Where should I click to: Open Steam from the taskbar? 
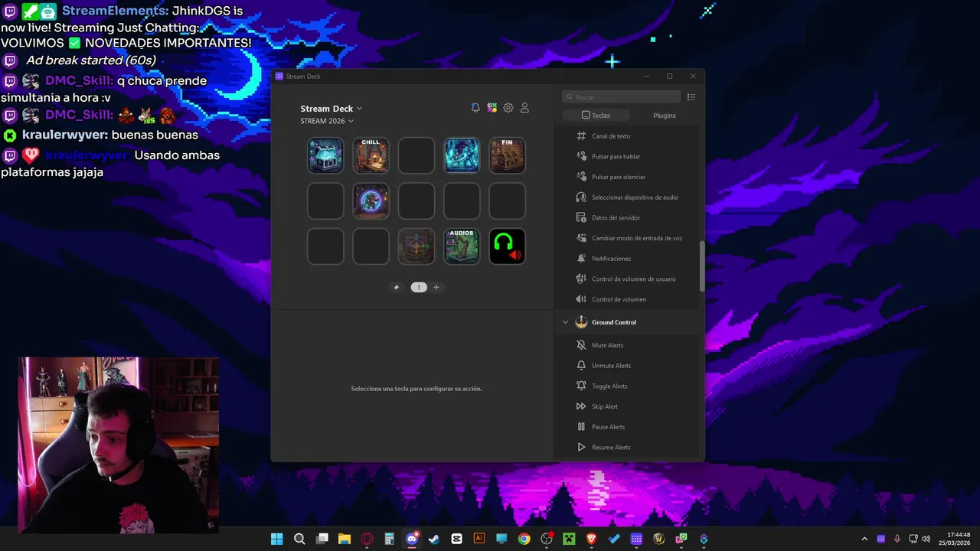434,539
